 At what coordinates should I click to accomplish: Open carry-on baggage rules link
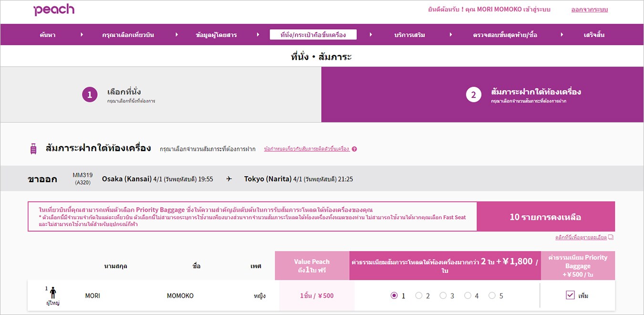[x=307, y=149]
